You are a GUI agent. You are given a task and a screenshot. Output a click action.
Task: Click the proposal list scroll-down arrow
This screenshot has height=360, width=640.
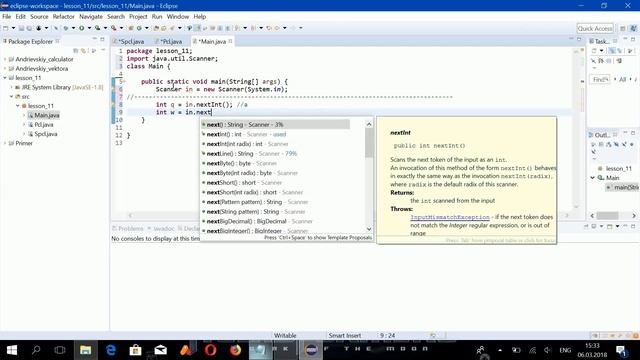pos(369,229)
